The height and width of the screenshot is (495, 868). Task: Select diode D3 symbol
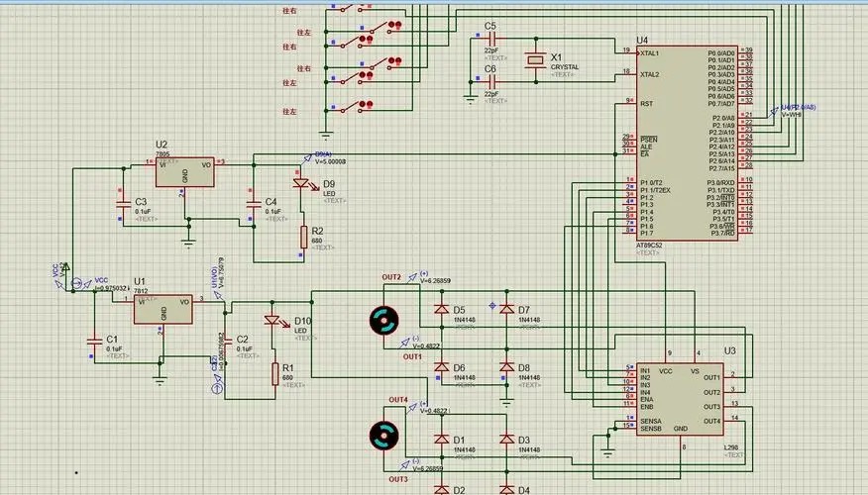pyautogui.click(x=506, y=439)
